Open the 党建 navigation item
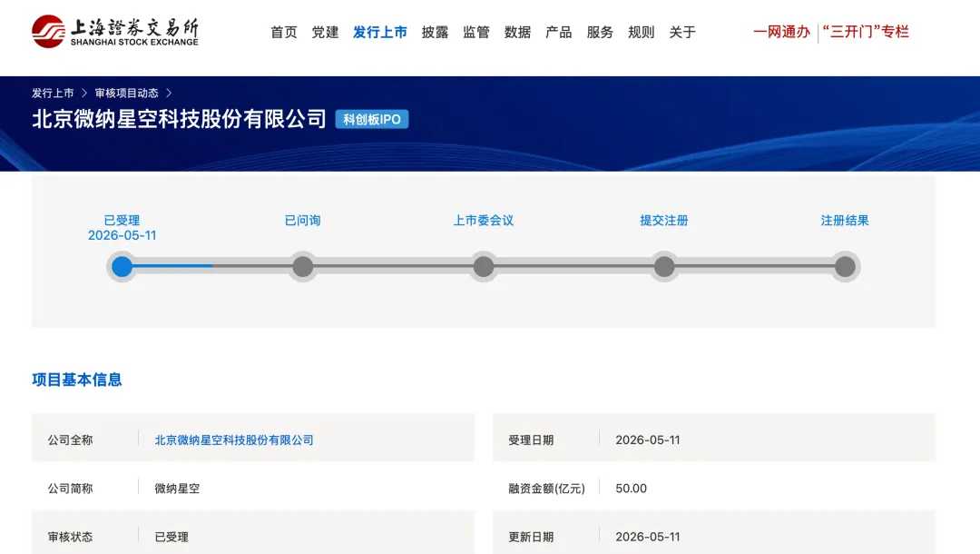 (325, 32)
